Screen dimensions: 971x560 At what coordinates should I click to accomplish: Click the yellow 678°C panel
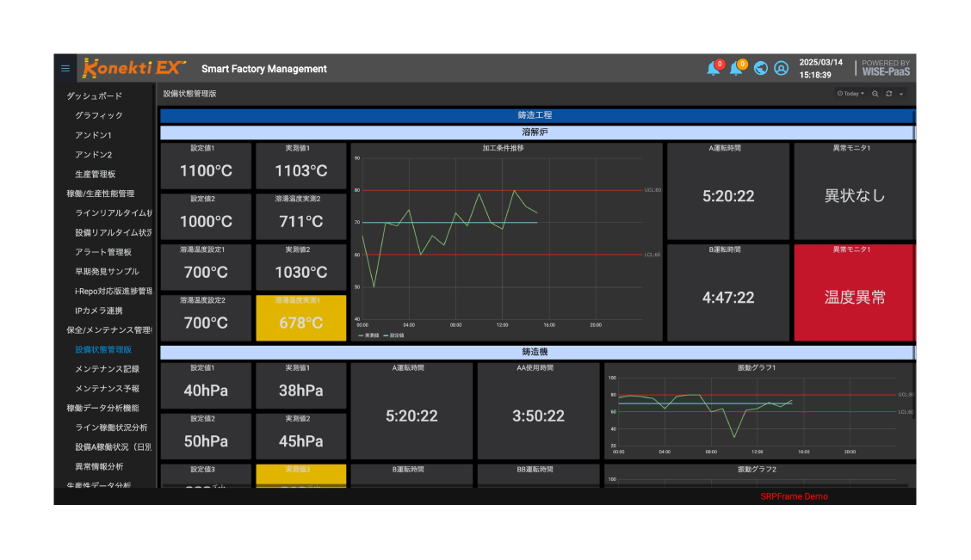301,318
